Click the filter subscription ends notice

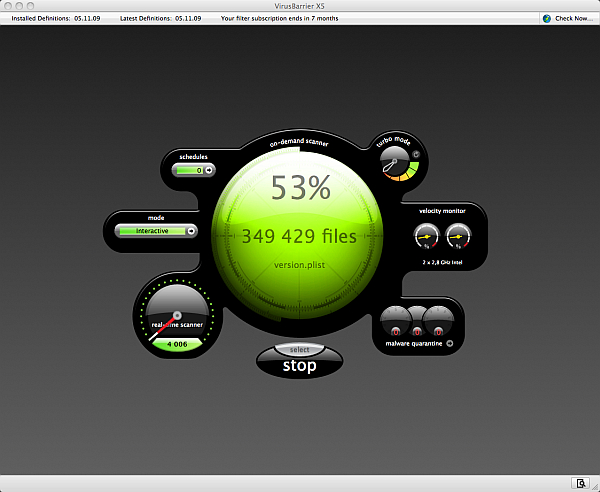[x=279, y=18]
